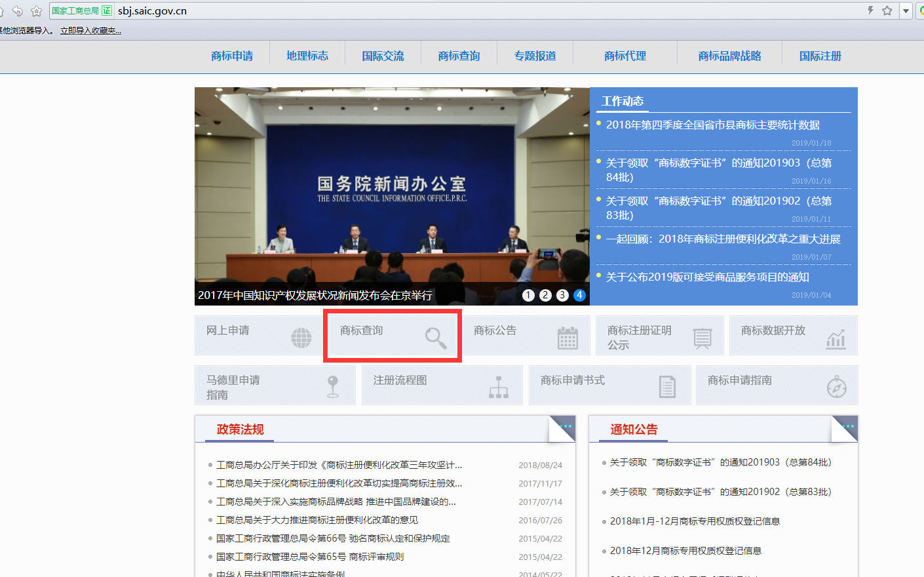
Task: Open the 专题报道 navigation item
Action: [x=535, y=56]
